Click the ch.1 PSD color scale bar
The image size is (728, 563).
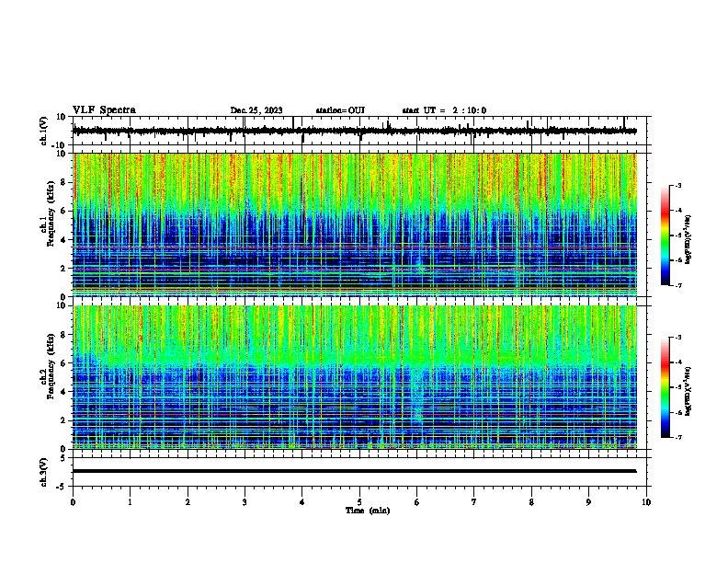click(665, 236)
